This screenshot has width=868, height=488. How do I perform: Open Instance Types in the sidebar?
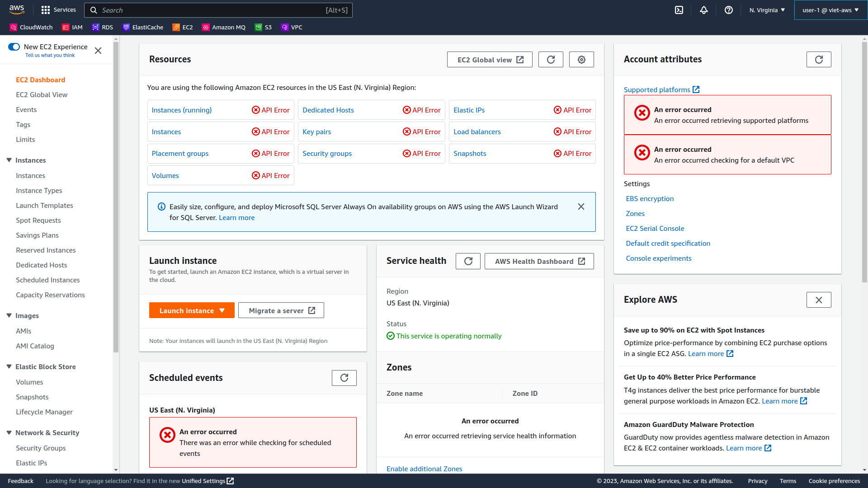coord(39,191)
